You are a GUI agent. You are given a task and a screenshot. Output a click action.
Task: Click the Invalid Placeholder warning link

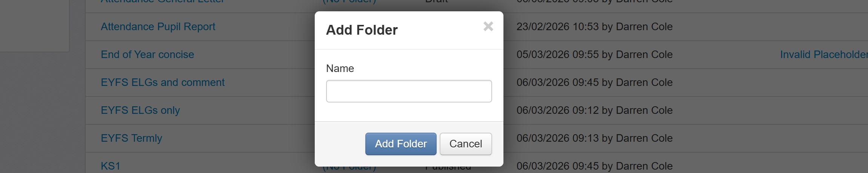point(823,55)
